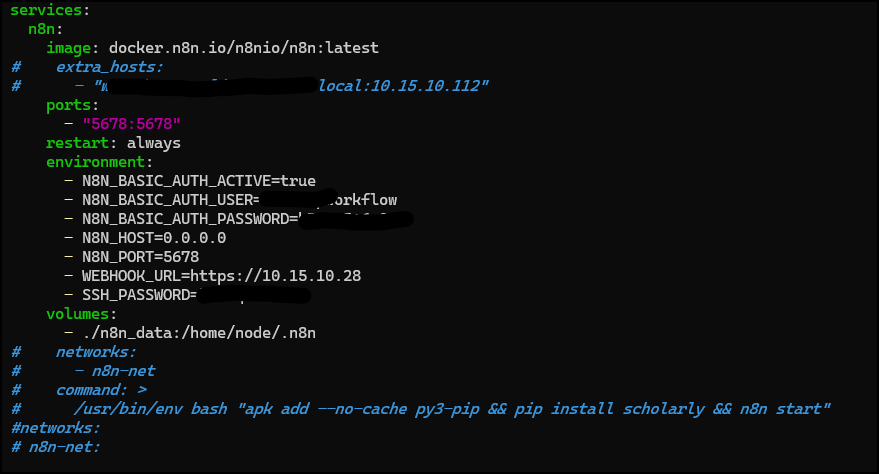
Task: Click the N8N_BASIC_AUTH_ACTIVE=true entry
Action: pos(199,181)
